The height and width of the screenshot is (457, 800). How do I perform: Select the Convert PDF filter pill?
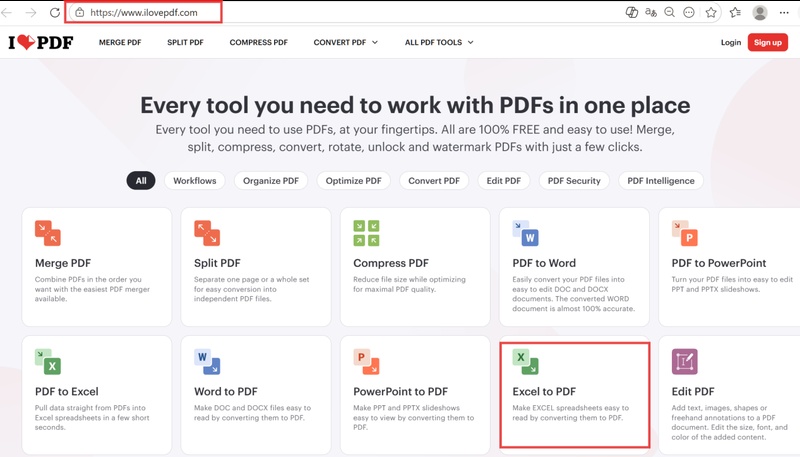tap(434, 181)
